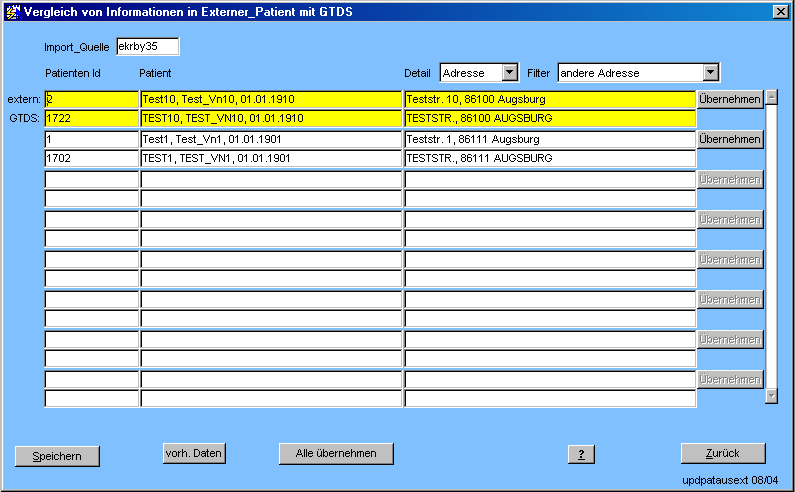
Task: Click address field TESTSTR., 86111 AUGSBURG
Action: click(549, 159)
